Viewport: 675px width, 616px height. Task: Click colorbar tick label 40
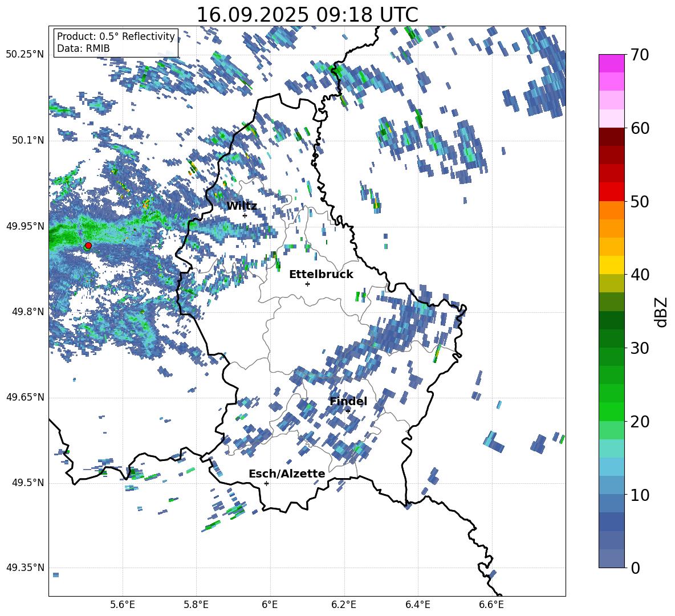coord(639,275)
